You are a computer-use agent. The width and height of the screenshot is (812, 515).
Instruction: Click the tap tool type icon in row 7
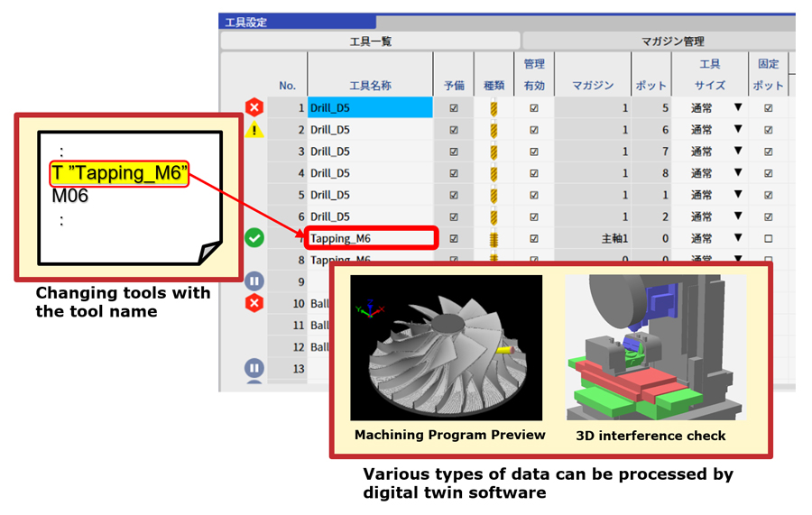click(494, 238)
